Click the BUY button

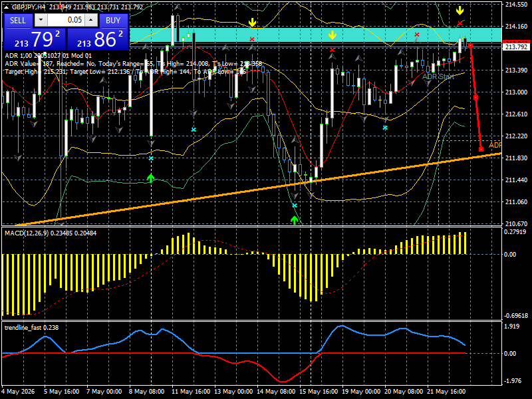pyautogui.click(x=113, y=21)
